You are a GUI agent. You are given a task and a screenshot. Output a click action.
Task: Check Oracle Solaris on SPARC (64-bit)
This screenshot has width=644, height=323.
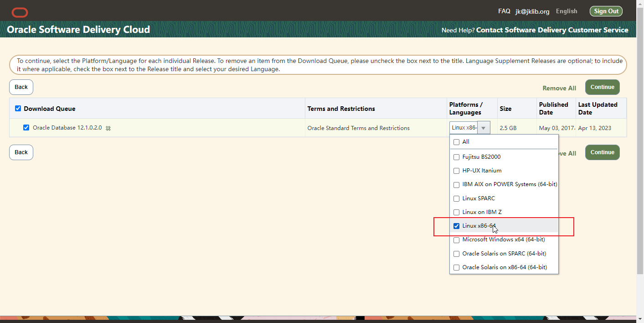456,254
